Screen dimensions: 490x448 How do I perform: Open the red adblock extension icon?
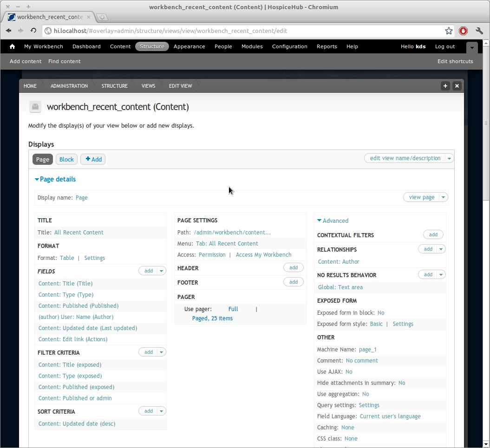pyautogui.click(x=463, y=31)
